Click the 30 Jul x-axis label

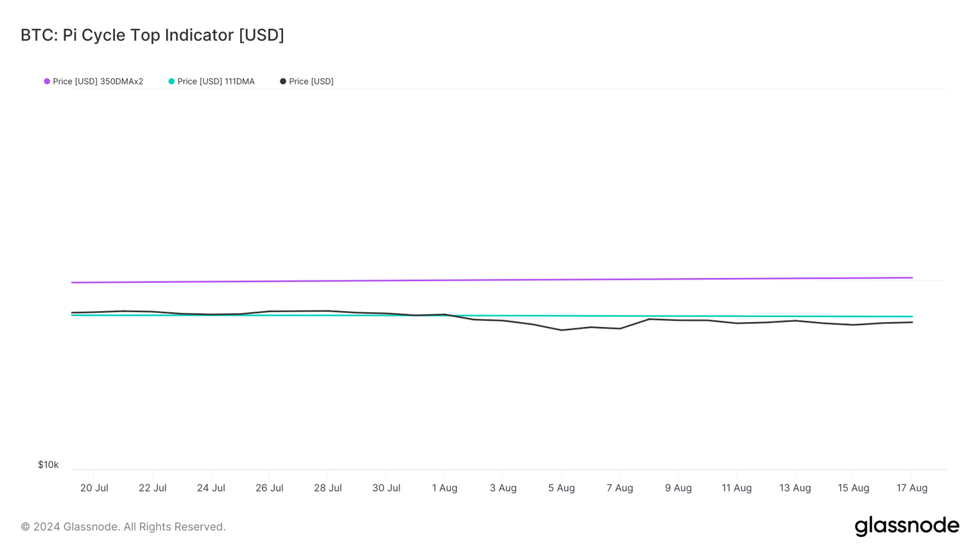386,488
